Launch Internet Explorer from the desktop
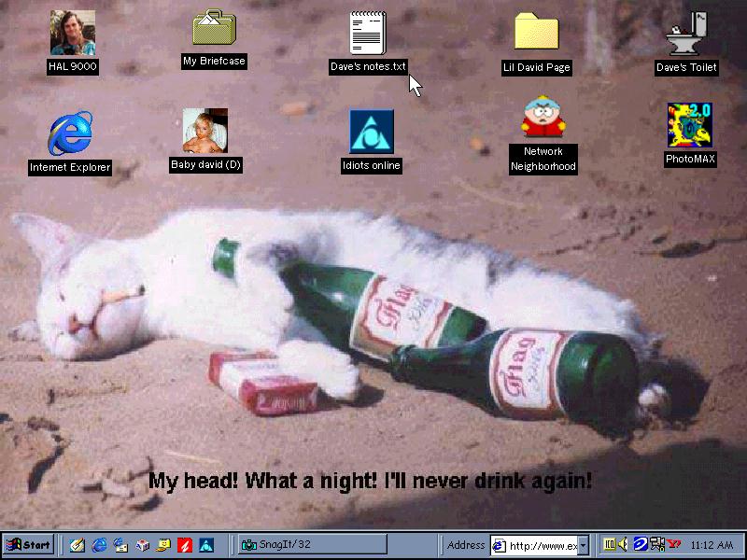747x560 pixels. pos(70,133)
